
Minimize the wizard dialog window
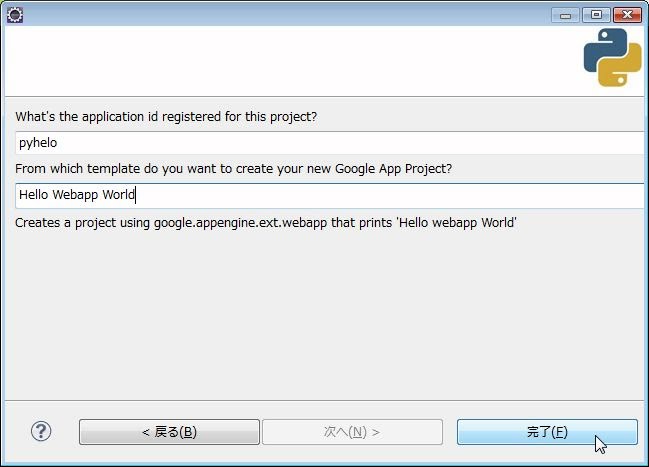pos(566,14)
